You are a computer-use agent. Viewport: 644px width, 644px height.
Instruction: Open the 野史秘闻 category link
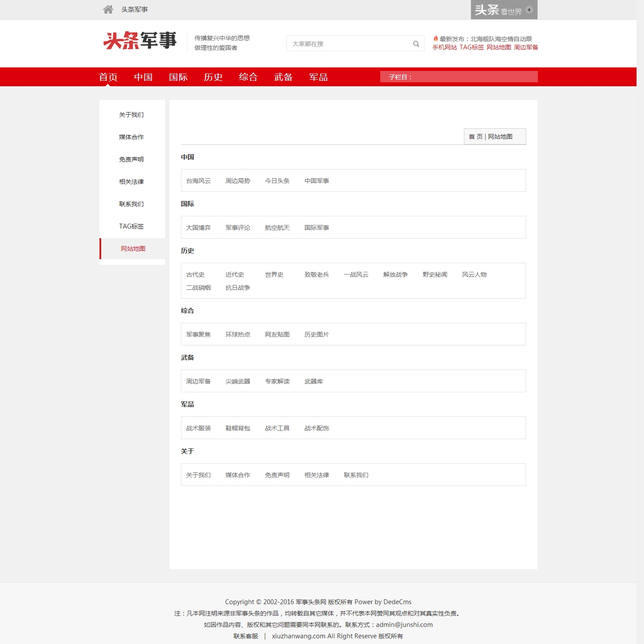[x=435, y=274]
